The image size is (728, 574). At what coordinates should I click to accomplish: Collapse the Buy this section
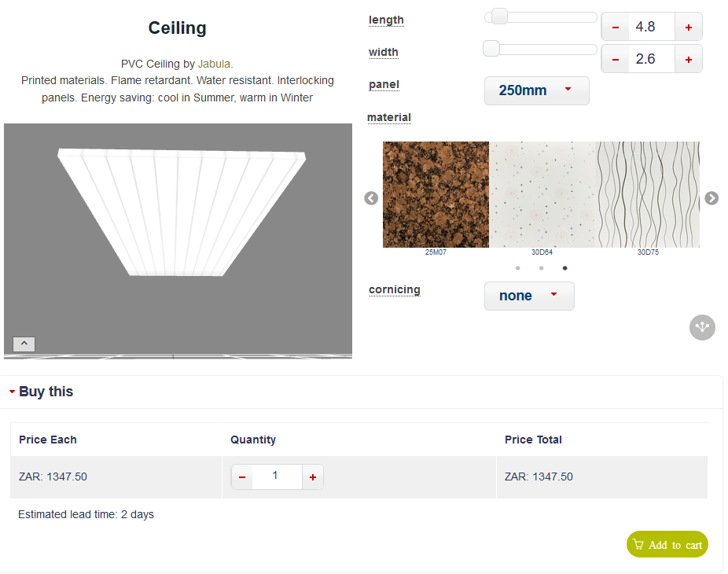pyautogui.click(x=41, y=392)
